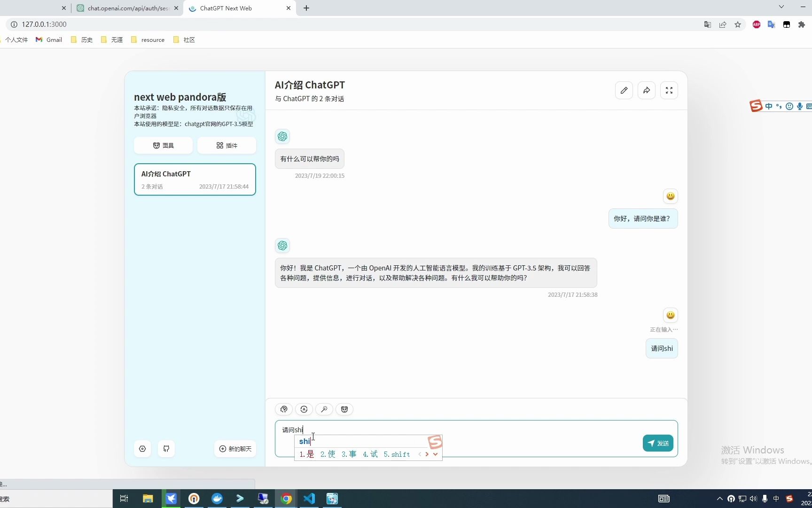The width and height of the screenshot is (812, 508).
Task: Click the browser translate page icon
Action: [x=708, y=24]
